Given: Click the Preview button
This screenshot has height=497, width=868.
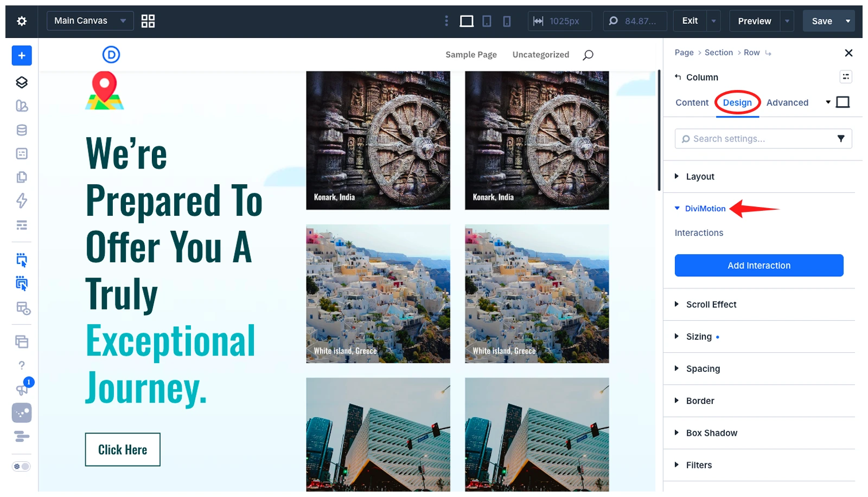Looking at the screenshot, I should click(755, 21).
